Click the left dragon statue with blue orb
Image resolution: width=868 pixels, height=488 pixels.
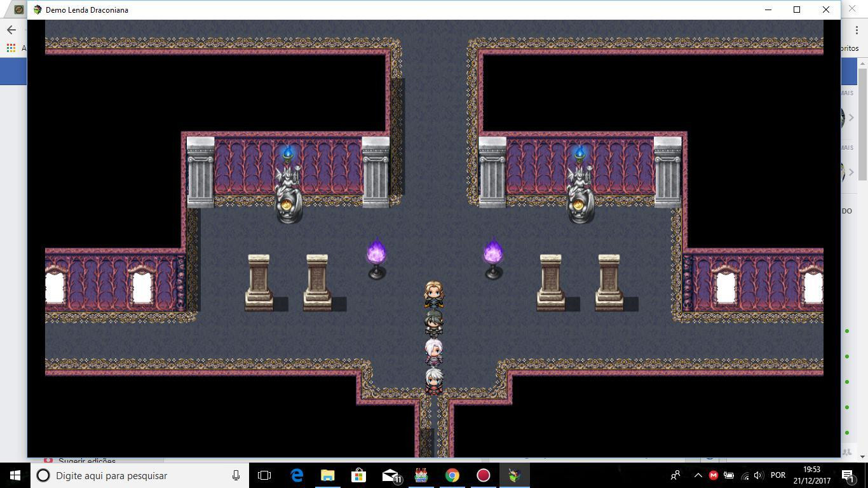coord(288,185)
